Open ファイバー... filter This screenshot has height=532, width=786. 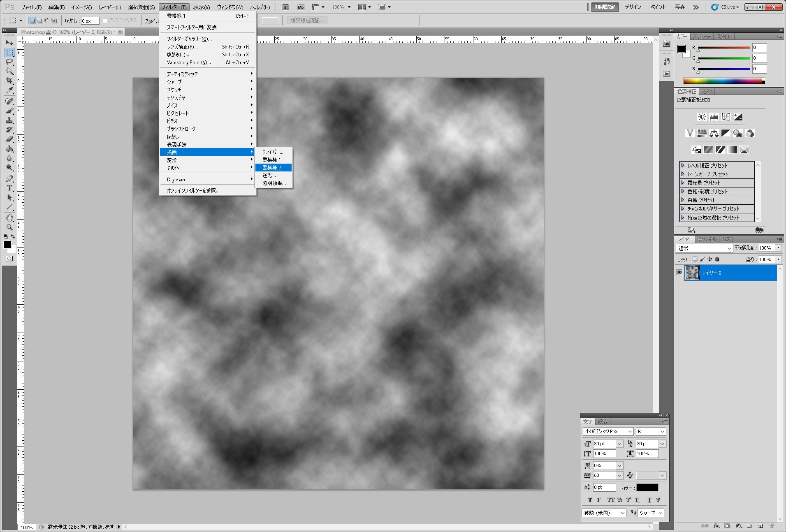pos(274,152)
